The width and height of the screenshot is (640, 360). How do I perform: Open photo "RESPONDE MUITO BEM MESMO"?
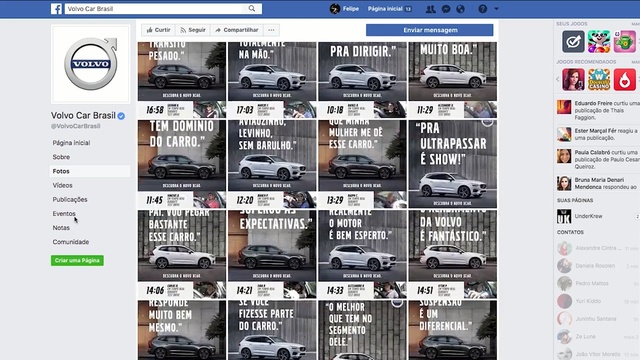tap(182, 330)
